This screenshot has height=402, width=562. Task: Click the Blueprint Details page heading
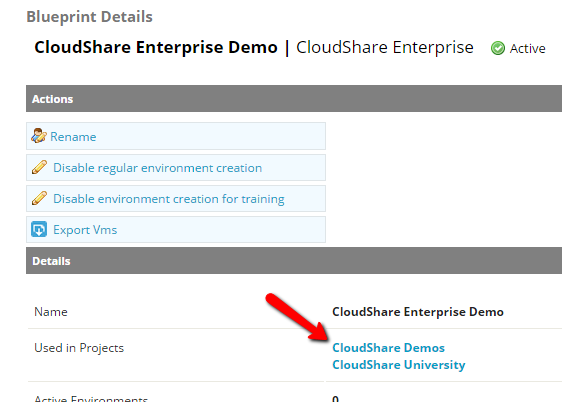pyautogui.click(x=90, y=17)
